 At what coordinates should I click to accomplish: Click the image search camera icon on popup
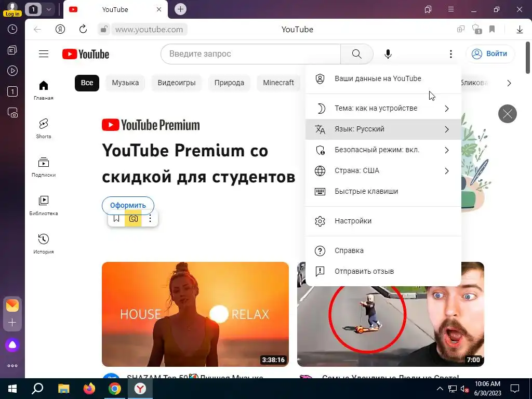134,219
